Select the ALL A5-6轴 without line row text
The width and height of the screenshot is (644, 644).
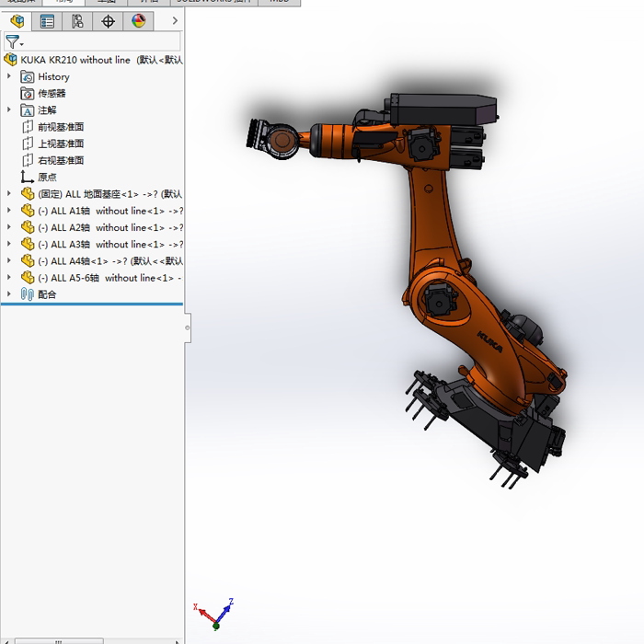coord(109,278)
